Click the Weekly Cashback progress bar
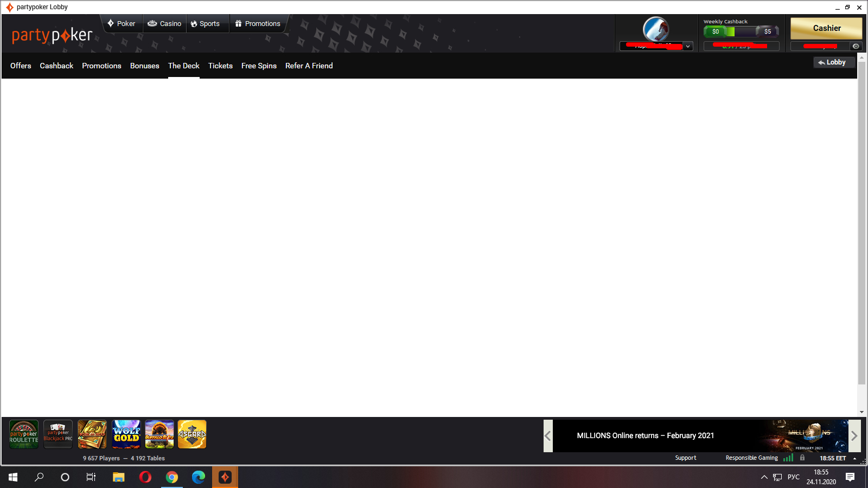The height and width of the screenshot is (488, 868). tap(741, 31)
